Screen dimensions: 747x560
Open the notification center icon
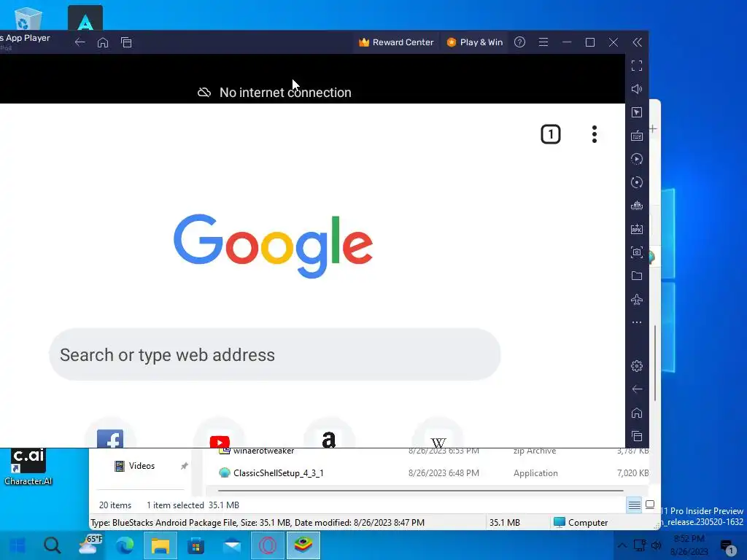point(727,546)
